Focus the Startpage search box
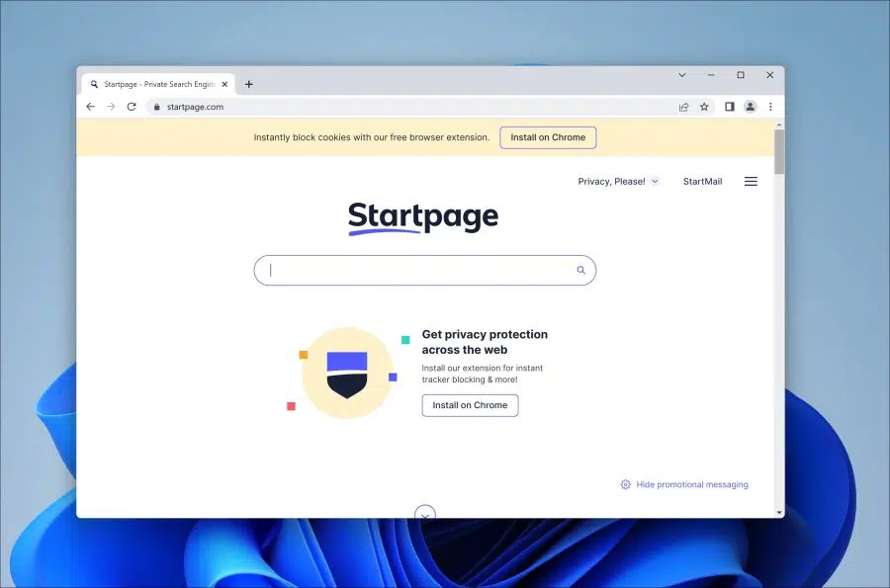The image size is (890, 588). (x=424, y=270)
